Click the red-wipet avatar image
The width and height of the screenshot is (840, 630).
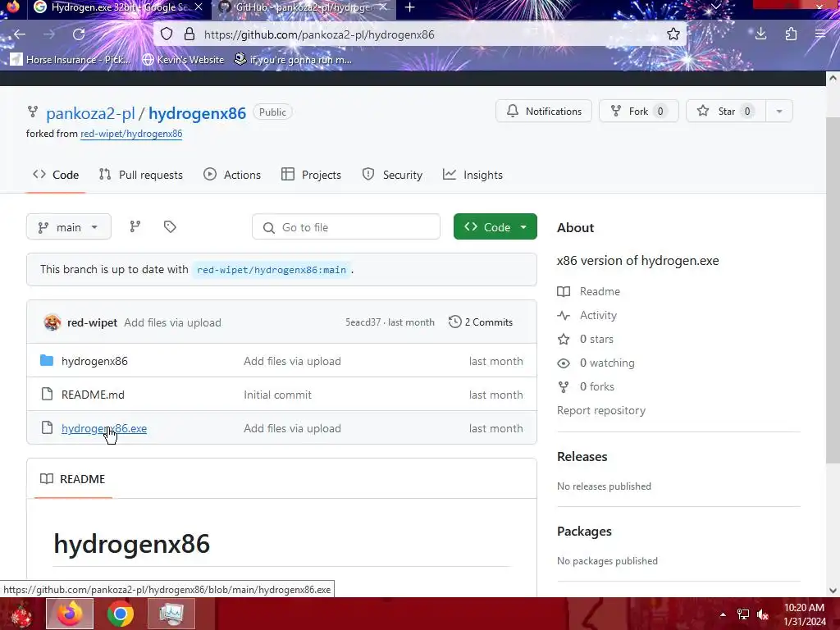(52, 322)
